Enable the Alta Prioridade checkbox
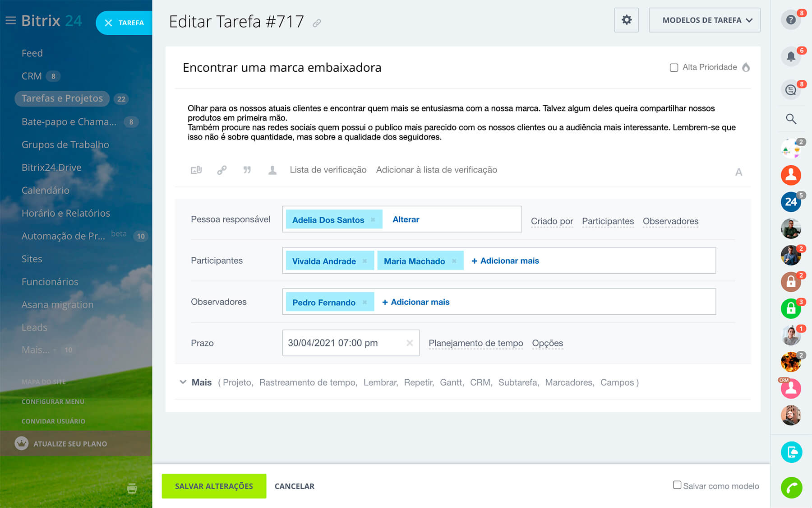The image size is (812, 508). 674,68
